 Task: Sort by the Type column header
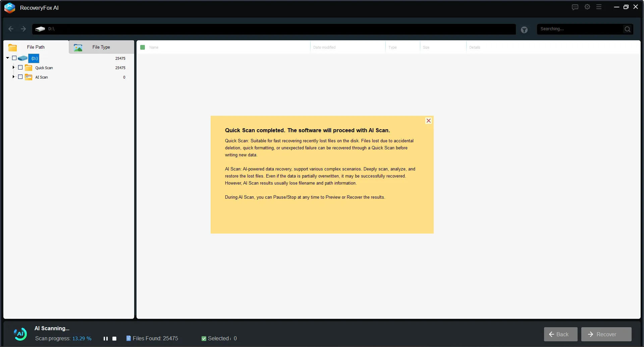pos(392,47)
